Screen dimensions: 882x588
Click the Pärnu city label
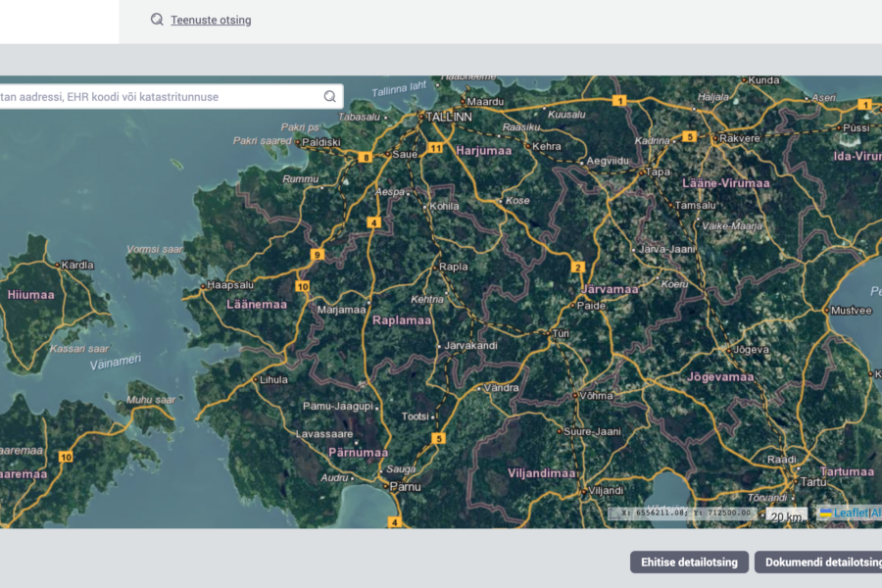(x=406, y=487)
